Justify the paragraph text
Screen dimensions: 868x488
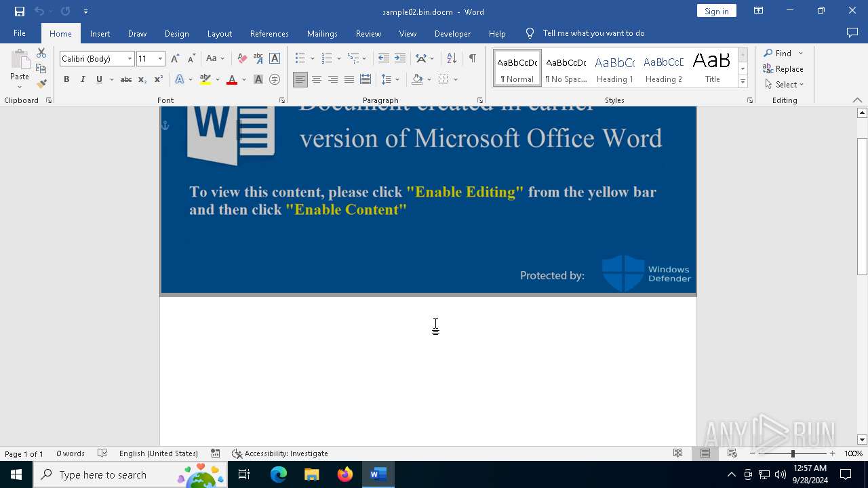[349, 79]
